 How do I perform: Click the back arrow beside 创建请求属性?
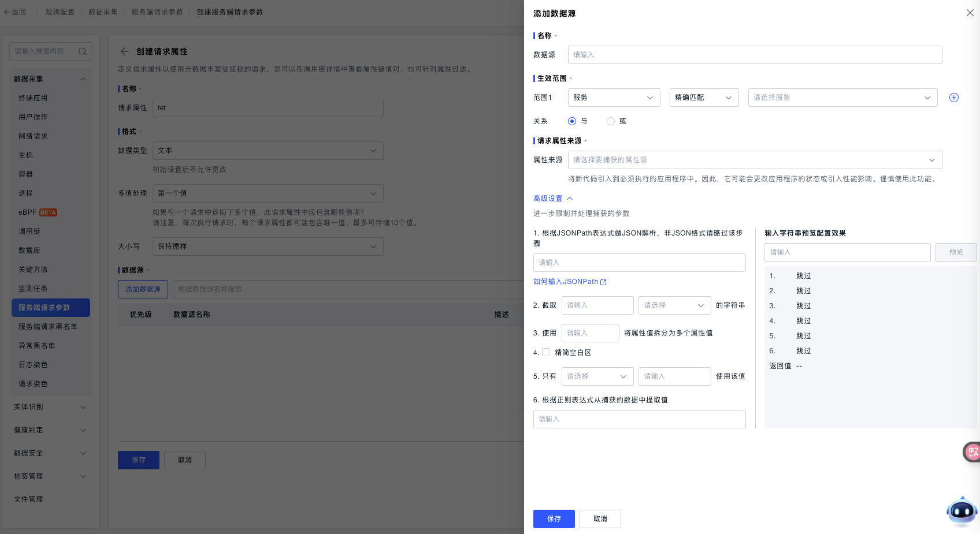(x=124, y=51)
